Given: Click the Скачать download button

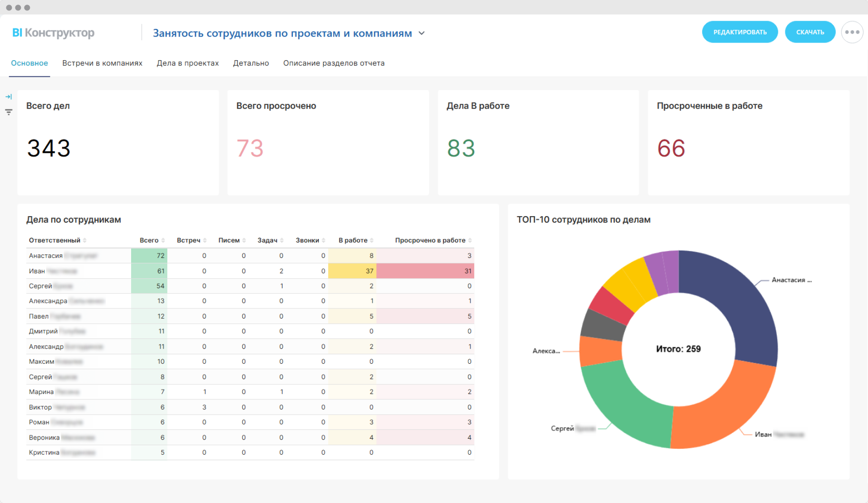Looking at the screenshot, I should click(810, 32).
